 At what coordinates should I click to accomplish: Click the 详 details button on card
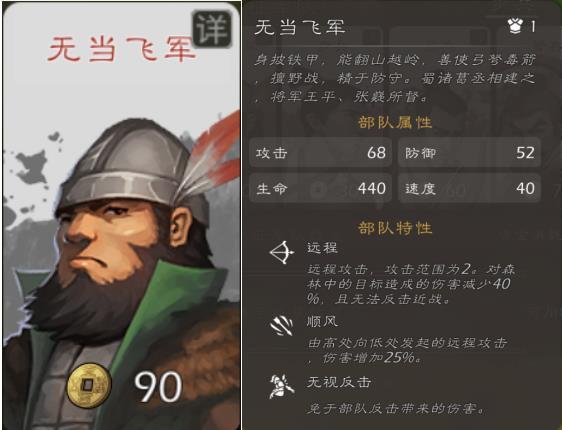click(x=212, y=29)
